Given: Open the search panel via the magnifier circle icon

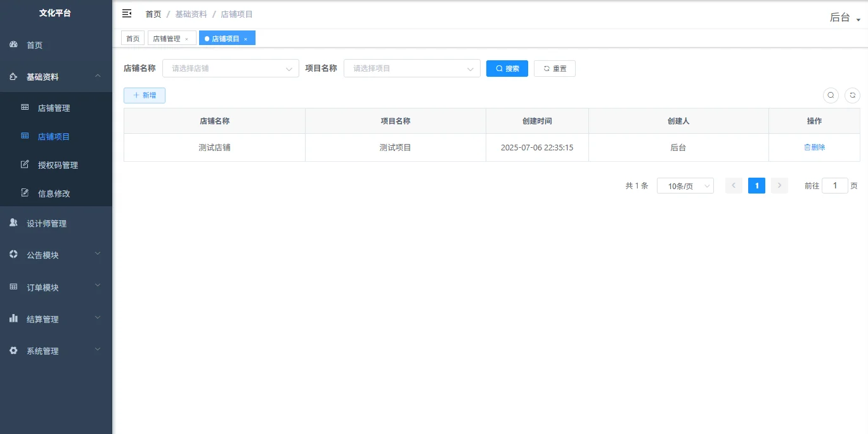Looking at the screenshot, I should pos(831,95).
